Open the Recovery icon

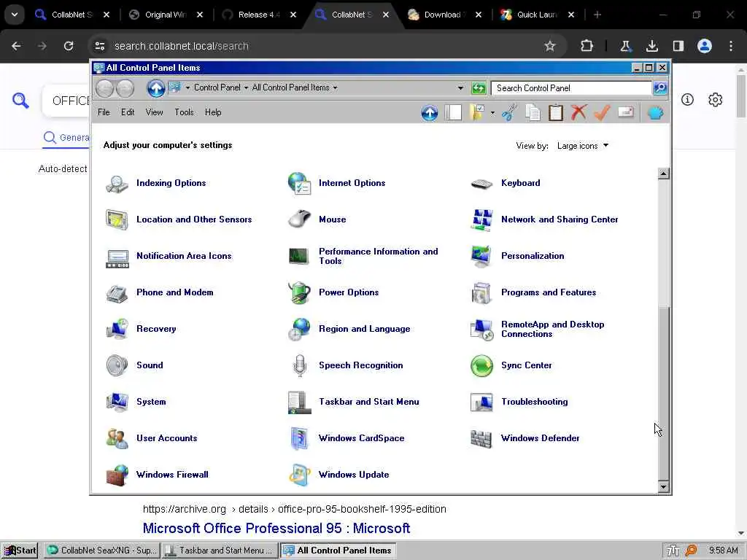point(117,329)
